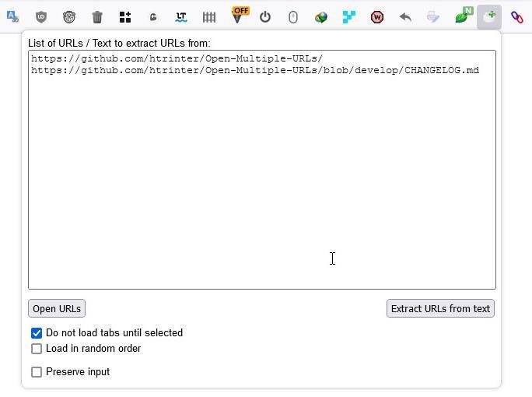The width and height of the screenshot is (532, 397).
Task: Open the LanguageTool LT icon
Action: [x=181, y=17]
